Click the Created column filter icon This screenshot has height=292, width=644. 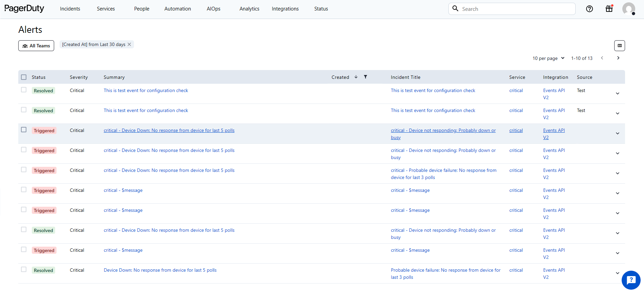(365, 77)
